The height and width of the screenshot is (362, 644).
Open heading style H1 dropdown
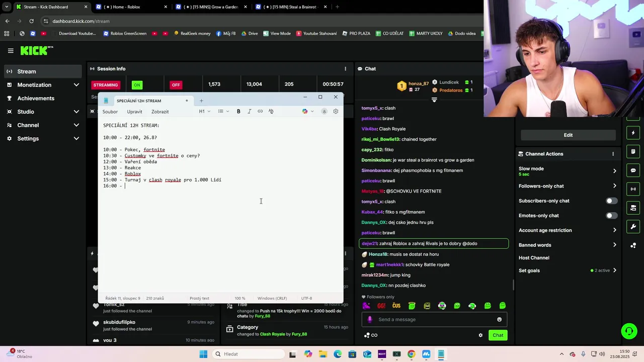(204, 112)
